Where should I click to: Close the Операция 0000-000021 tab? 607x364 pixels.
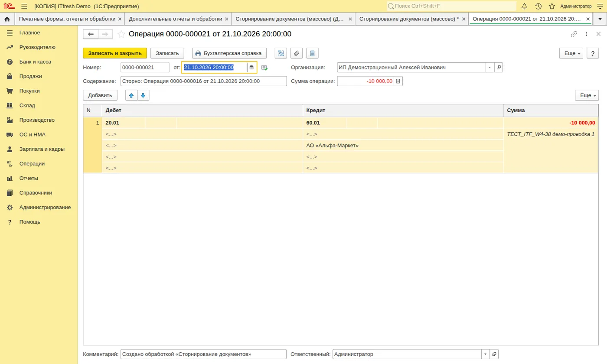tap(588, 19)
